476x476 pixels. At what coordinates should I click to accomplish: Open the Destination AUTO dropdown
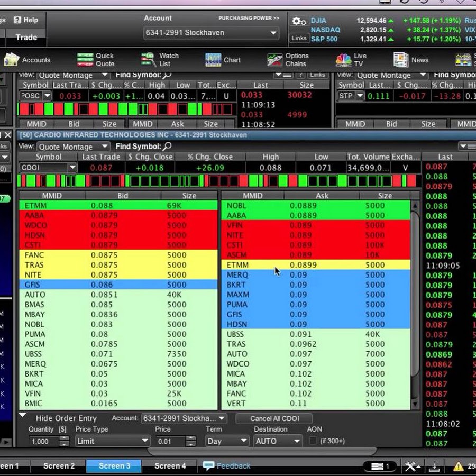(x=277, y=441)
